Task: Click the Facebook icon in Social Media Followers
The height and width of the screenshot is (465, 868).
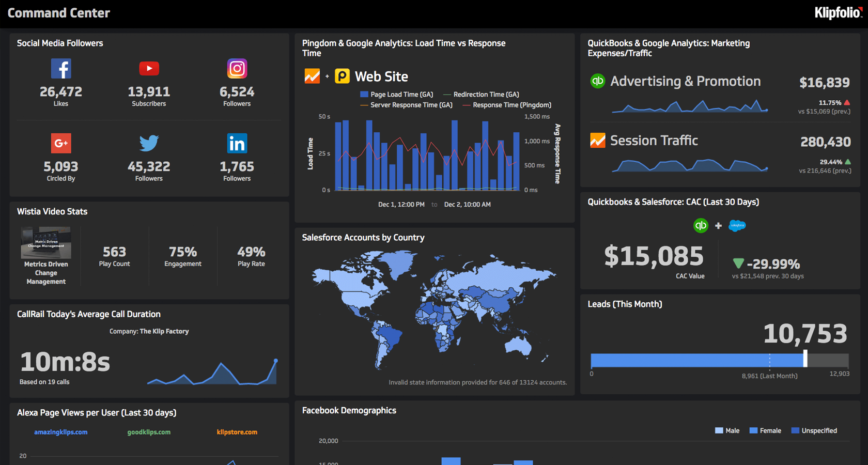Action: tap(61, 69)
